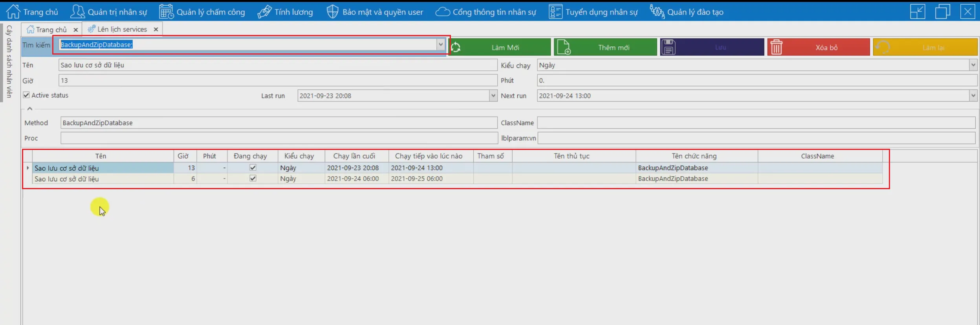This screenshot has height=325, width=980.
Task: Click the Làm Mới button
Action: click(500, 47)
